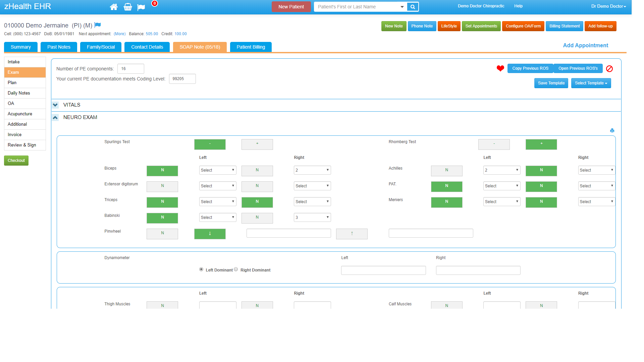Switch to the Past Notes tab
Image resolution: width=644 pixels, height=362 pixels.
coord(59,47)
